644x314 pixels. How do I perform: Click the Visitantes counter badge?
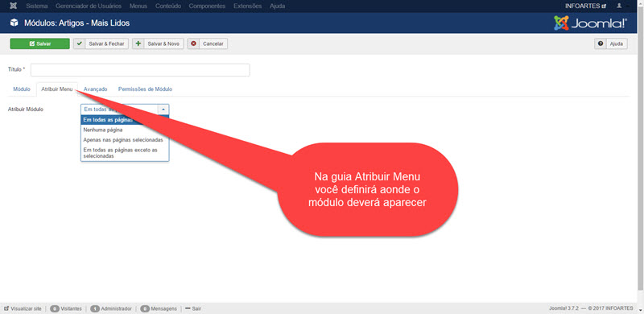(x=55, y=308)
